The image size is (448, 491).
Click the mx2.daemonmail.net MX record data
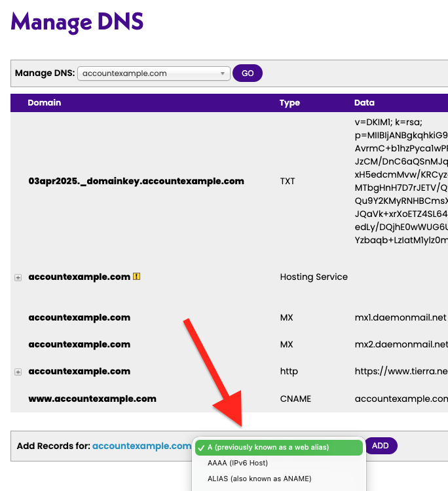tap(401, 344)
